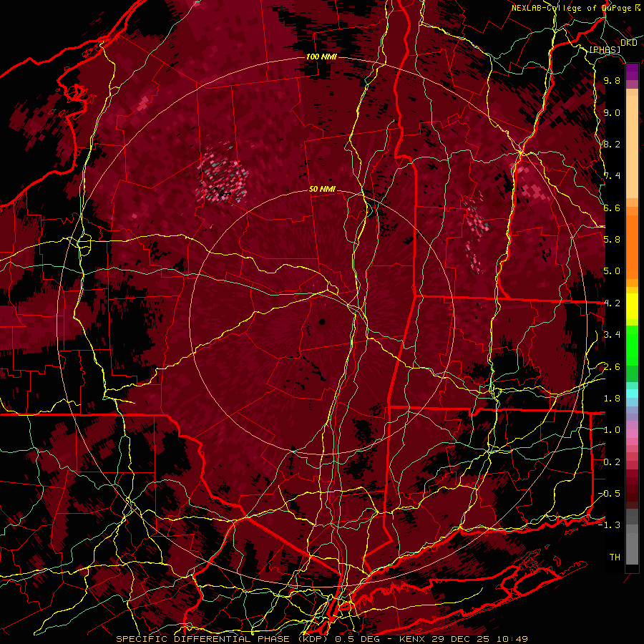Click the KENX station identifier
This screenshot has width=644, height=644.
[x=413, y=639]
